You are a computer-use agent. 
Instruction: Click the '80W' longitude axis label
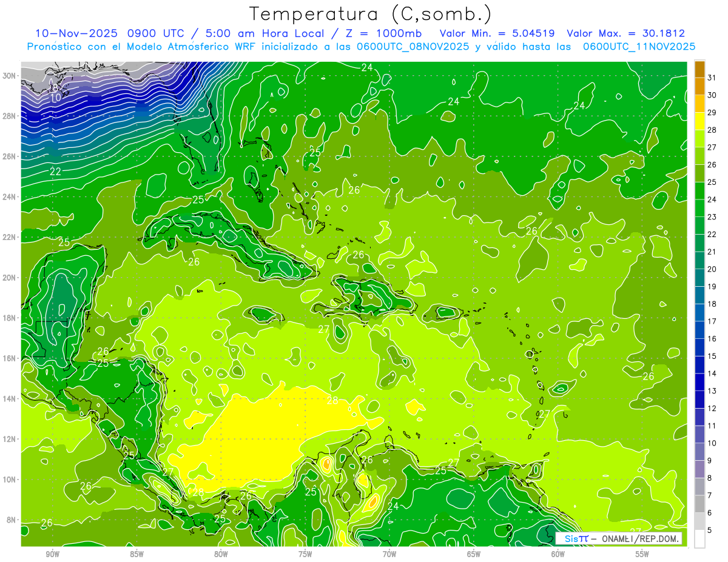coord(221,554)
